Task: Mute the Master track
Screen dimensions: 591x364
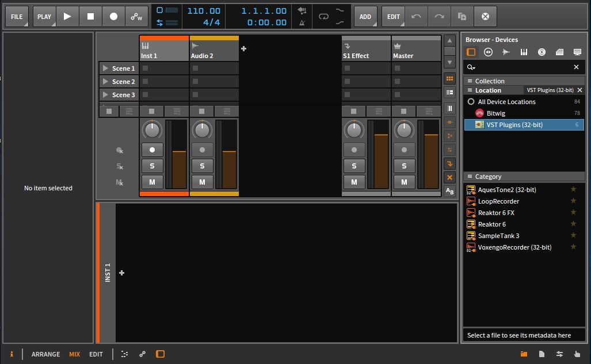Action: click(x=405, y=182)
